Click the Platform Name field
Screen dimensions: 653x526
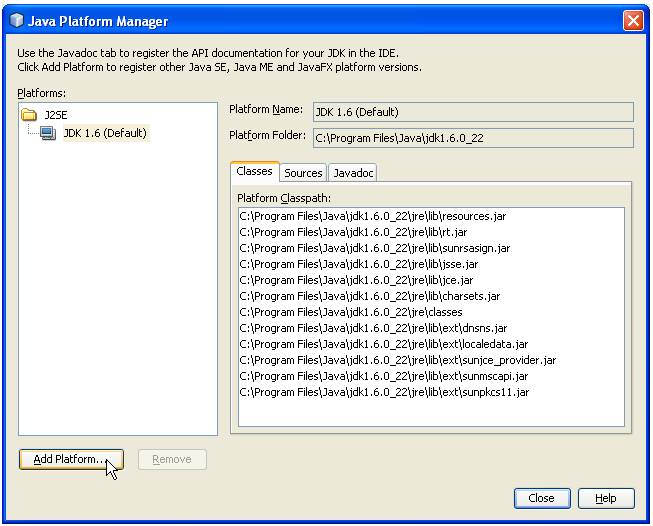(473, 112)
